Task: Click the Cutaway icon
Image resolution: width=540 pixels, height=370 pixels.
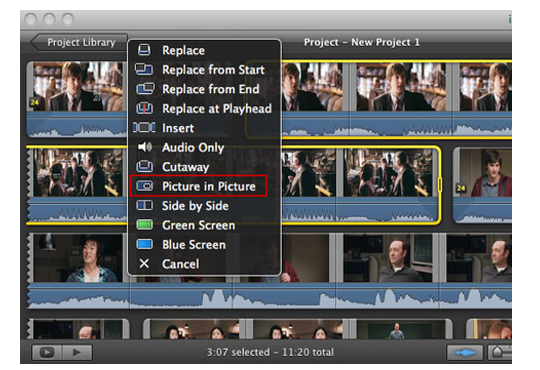Action: (144, 166)
